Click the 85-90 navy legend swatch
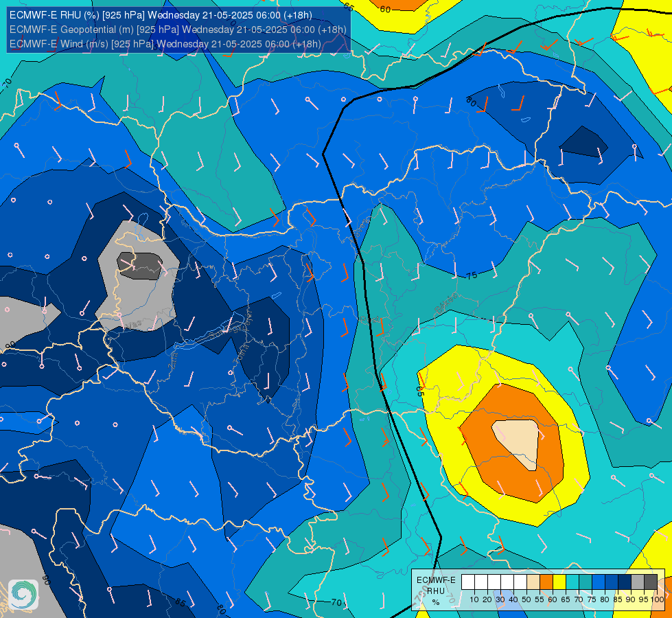Screen dimensions: 672x618 tap(625, 582)
